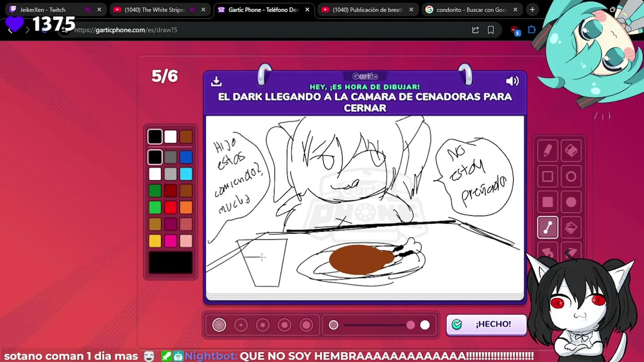Activate the straight line tool
Screen dimensions: 644x362
pyautogui.click(x=547, y=228)
